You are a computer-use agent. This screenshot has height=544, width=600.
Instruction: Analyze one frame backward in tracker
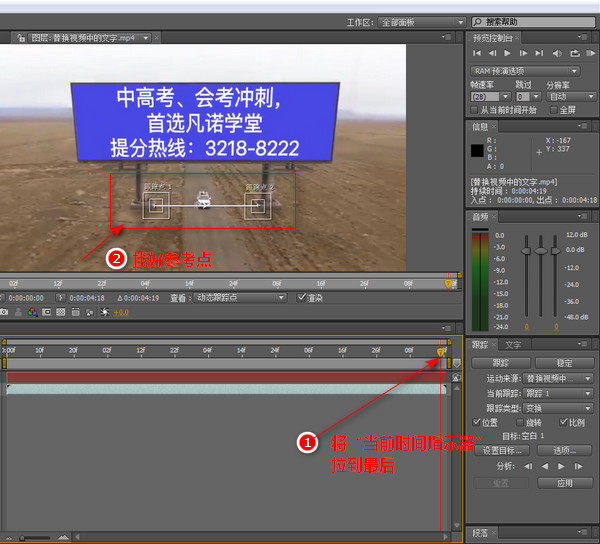tap(528, 466)
